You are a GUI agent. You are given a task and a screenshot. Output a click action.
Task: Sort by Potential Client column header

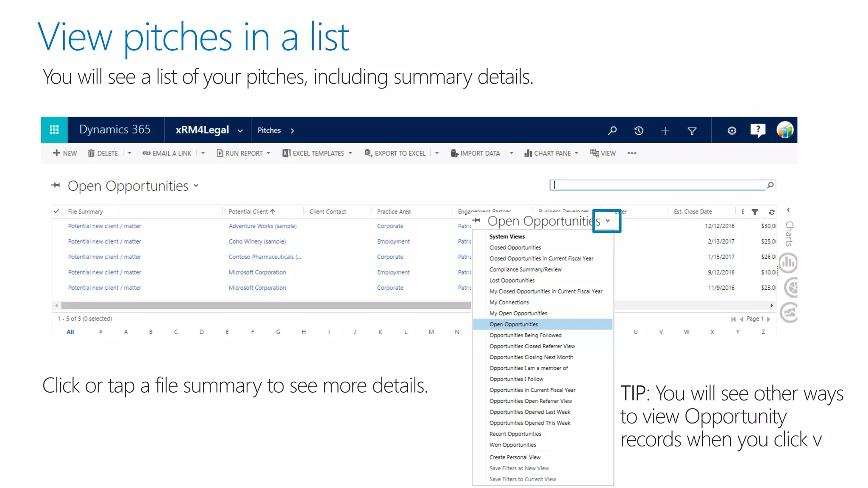tap(252, 211)
